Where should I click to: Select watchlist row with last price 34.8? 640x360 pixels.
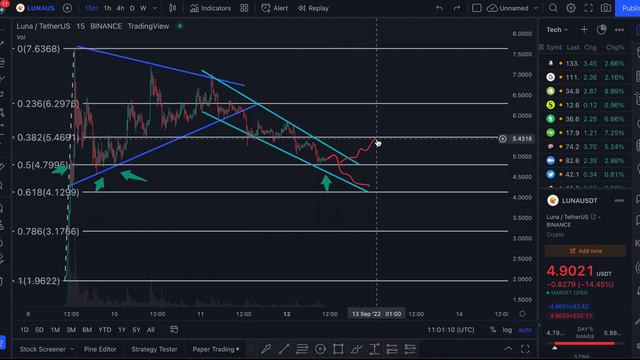tap(585, 91)
